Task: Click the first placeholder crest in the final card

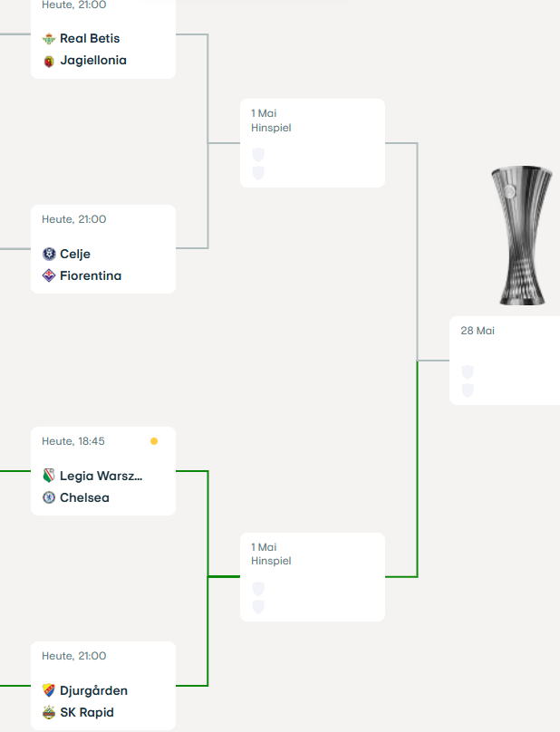Action: click(x=468, y=372)
